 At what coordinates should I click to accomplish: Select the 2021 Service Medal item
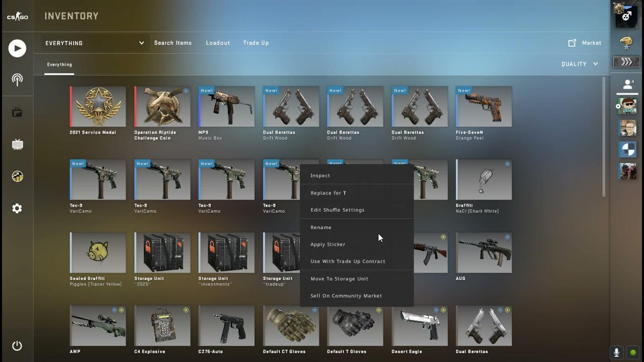tap(98, 107)
